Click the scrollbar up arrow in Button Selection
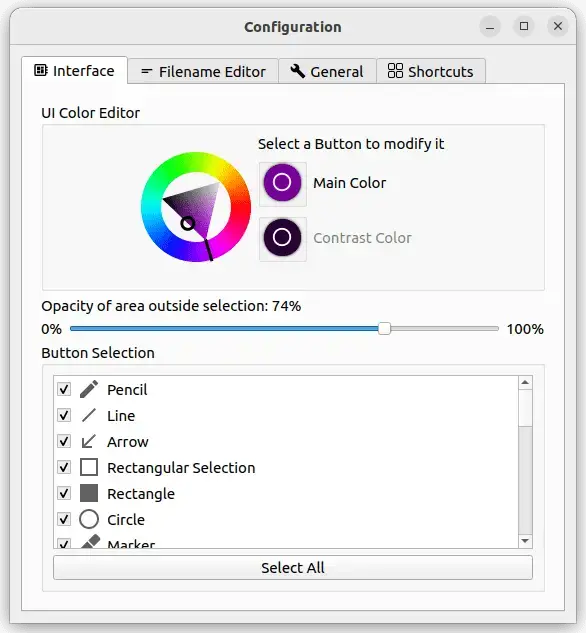This screenshot has height=633, width=586. pyautogui.click(x=525, y=383)
